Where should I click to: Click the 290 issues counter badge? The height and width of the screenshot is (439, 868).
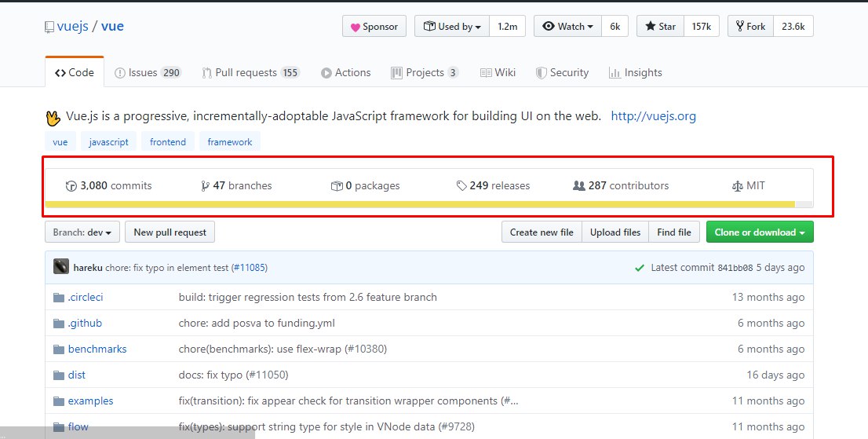point(171,72)
